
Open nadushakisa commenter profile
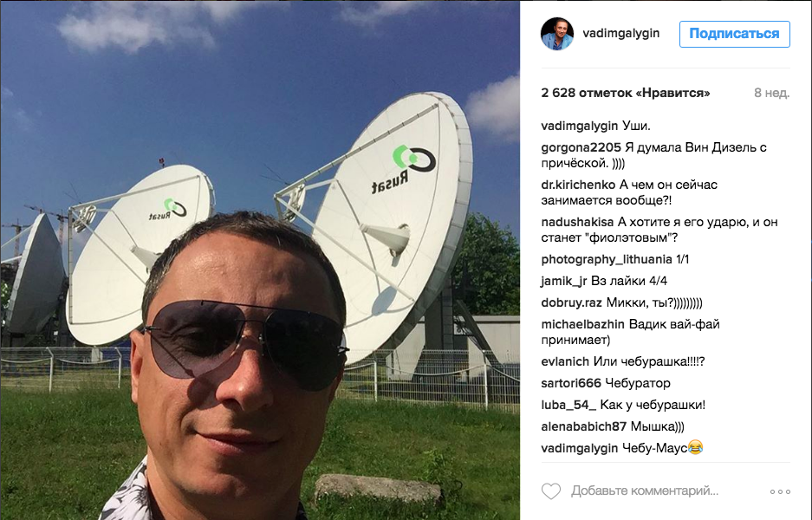tap(577, 222)
